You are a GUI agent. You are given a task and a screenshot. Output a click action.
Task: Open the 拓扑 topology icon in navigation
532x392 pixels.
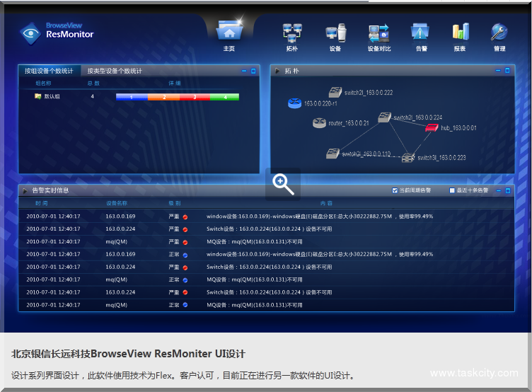[x=291, y=33]
